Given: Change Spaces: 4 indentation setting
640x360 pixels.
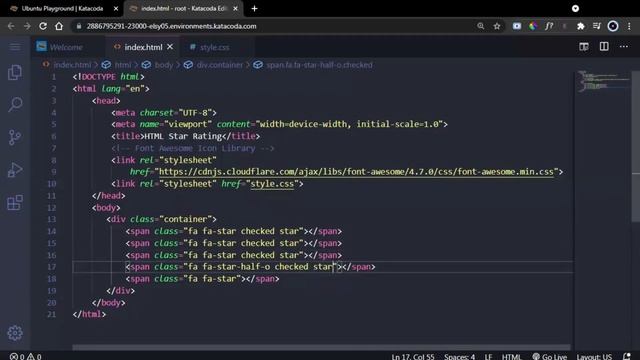Looking at the screenshot, I should coord(459,356).
